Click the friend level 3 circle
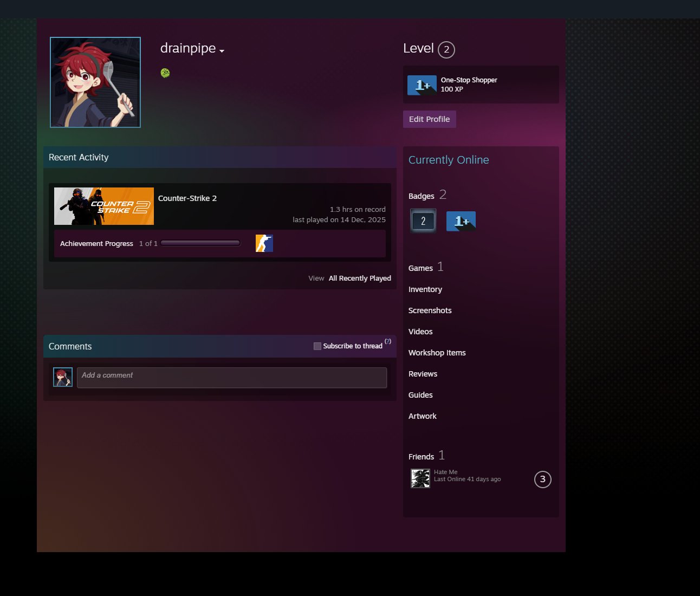This screenshot has width=700, height=596. pos(543,479)
